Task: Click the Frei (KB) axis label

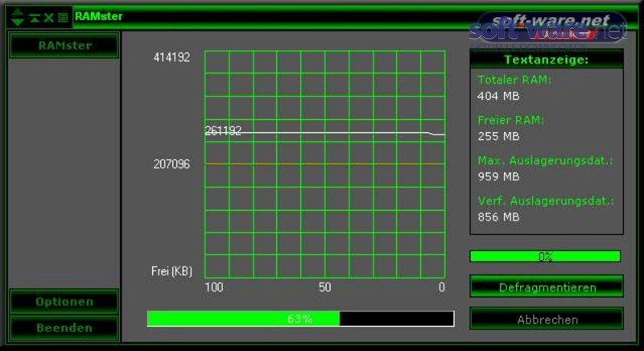Action: [x=171, y=271]
